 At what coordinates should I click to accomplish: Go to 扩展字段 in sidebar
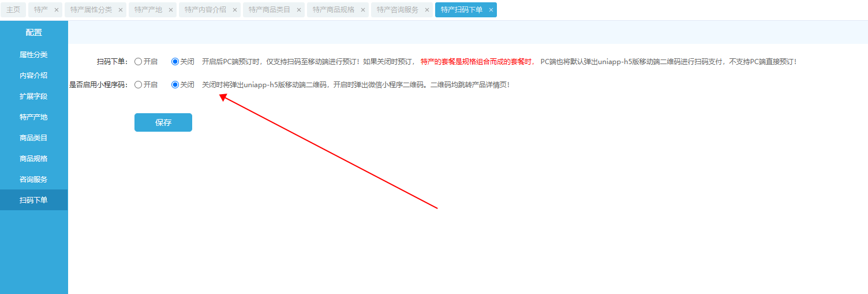[33, 96]
